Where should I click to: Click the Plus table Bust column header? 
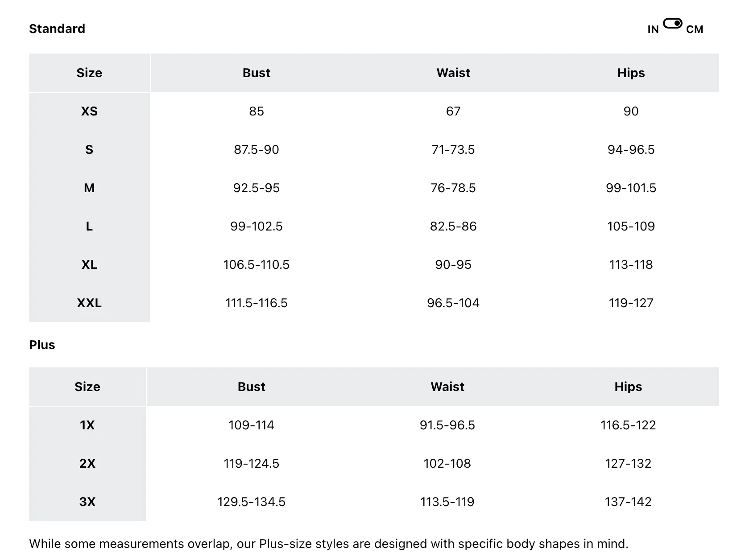251,387
